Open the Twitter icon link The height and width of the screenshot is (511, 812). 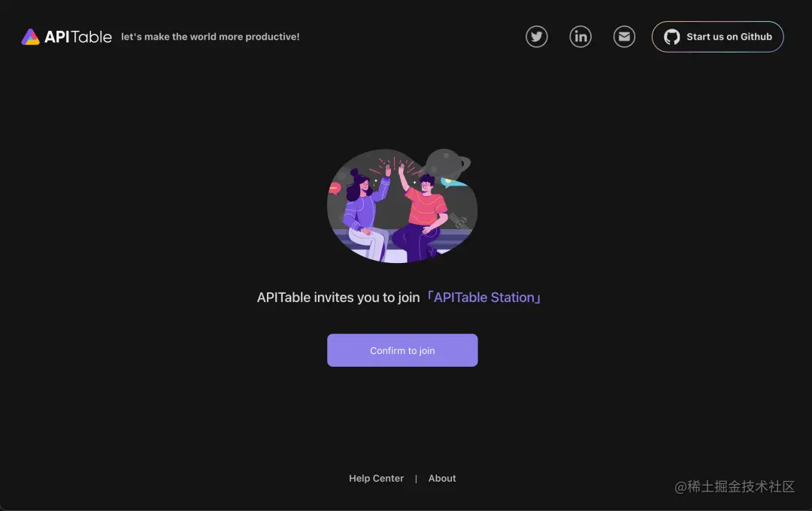(537, 37)
